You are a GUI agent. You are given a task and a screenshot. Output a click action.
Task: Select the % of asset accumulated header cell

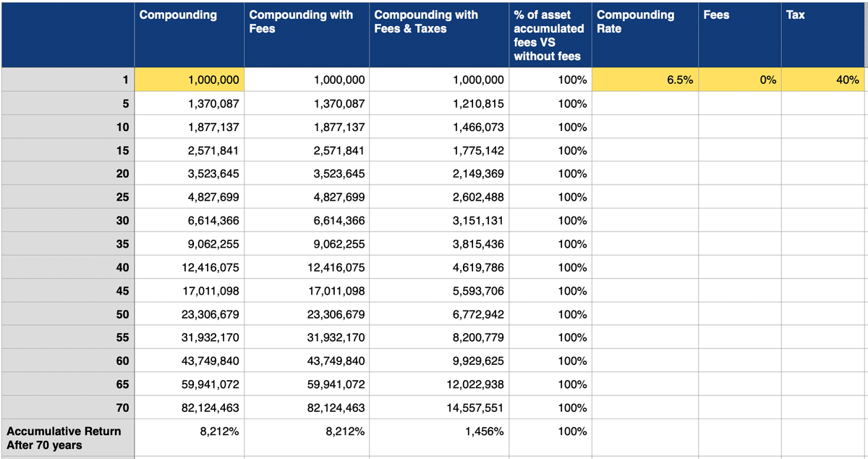(x=550, y=34)
